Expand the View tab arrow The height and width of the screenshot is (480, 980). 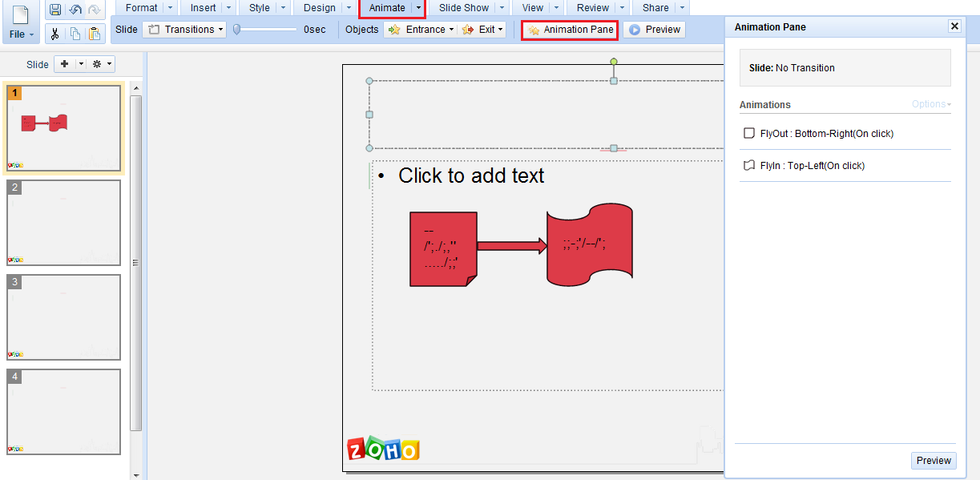click(556, 8)
